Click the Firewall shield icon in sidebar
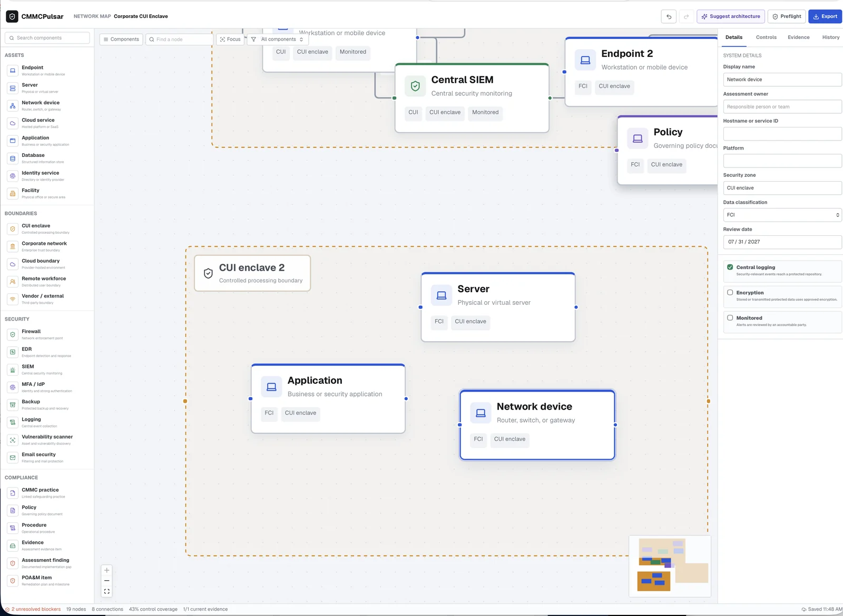This screenshot has width=843, height=616. [x=13, y=334]
